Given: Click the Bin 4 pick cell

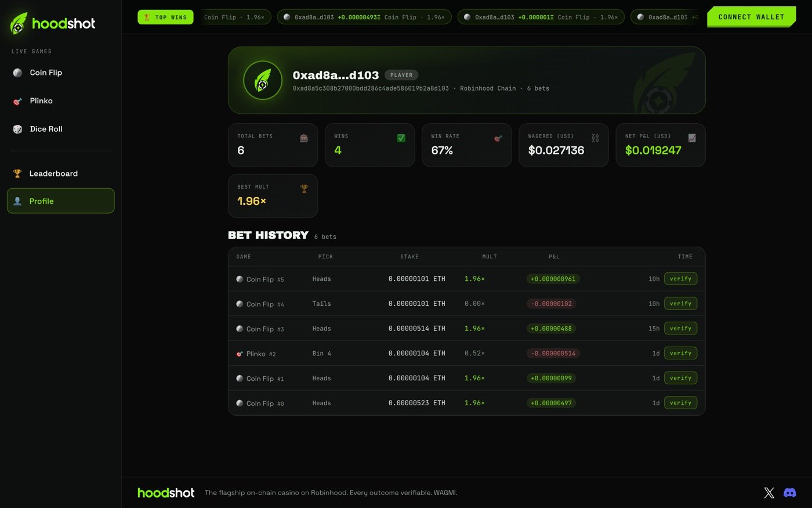Looking at the screenshot, I should point(322,354).
